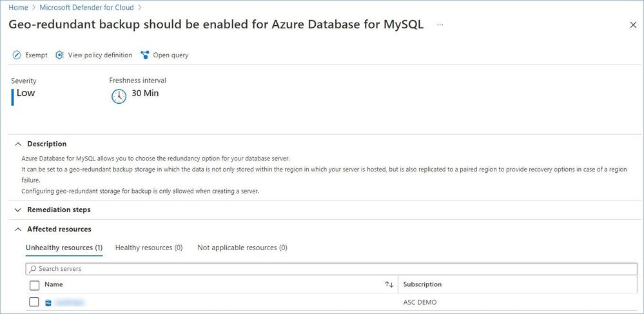Click the Freshness interval clock icon

click(119, 96)
